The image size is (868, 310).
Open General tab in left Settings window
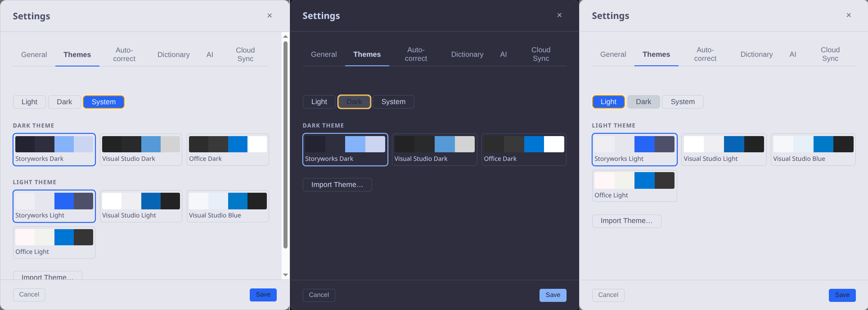[34, 55]
